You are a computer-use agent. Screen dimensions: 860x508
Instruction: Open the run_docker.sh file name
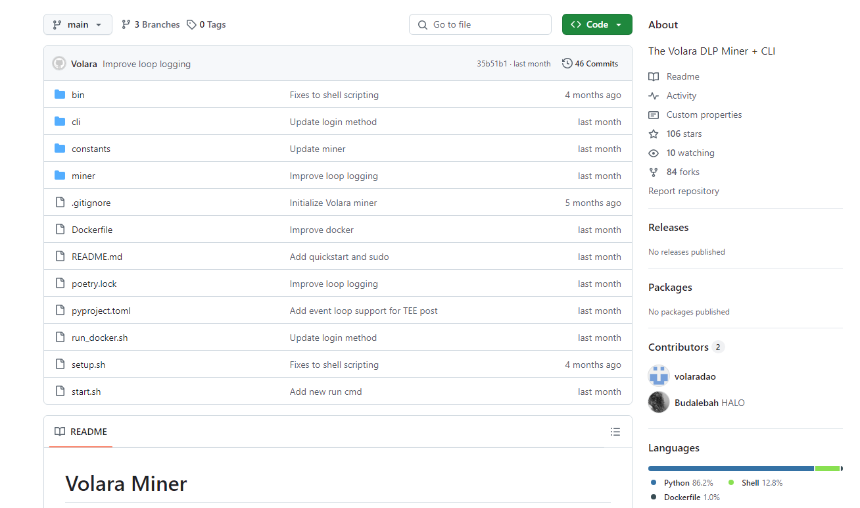tap(99, 338)
